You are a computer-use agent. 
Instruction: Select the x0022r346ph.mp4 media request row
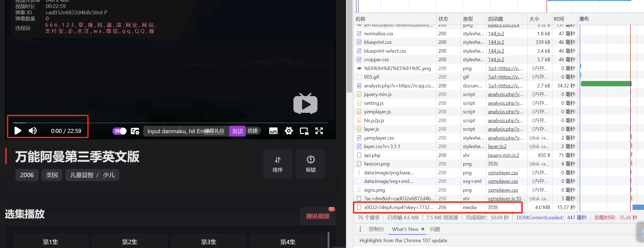[x=398, y=207]
